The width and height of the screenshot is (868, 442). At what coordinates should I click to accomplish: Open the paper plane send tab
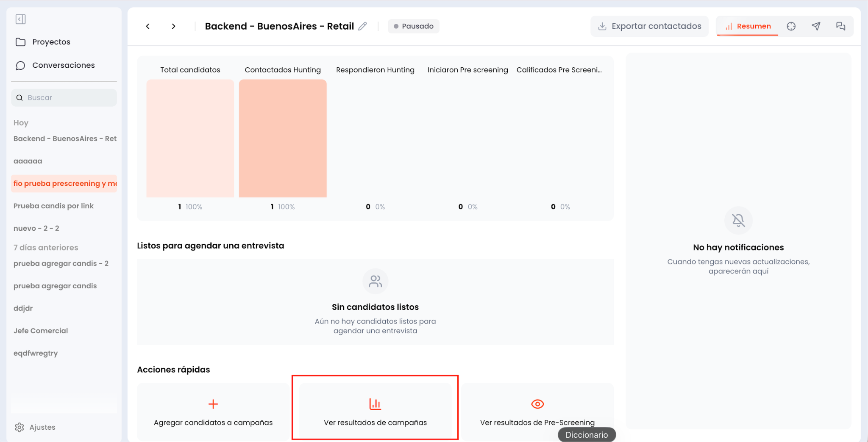point(816,26)
